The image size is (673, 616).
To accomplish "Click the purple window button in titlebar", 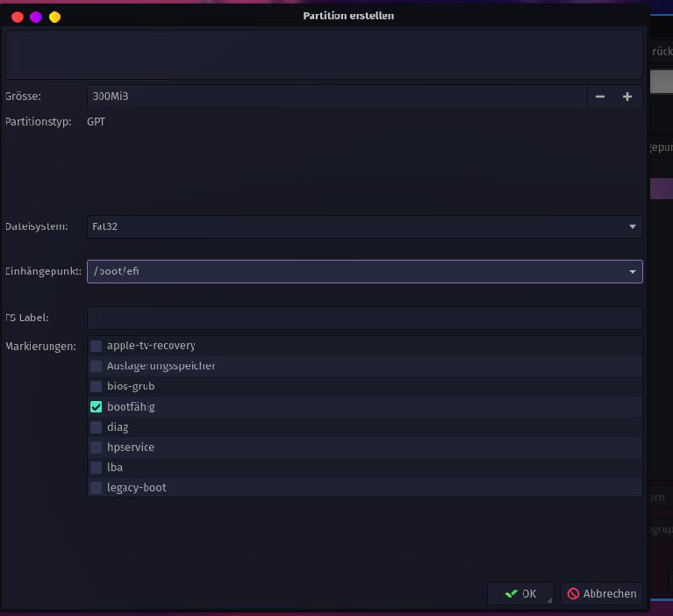I will pos(36,17).
